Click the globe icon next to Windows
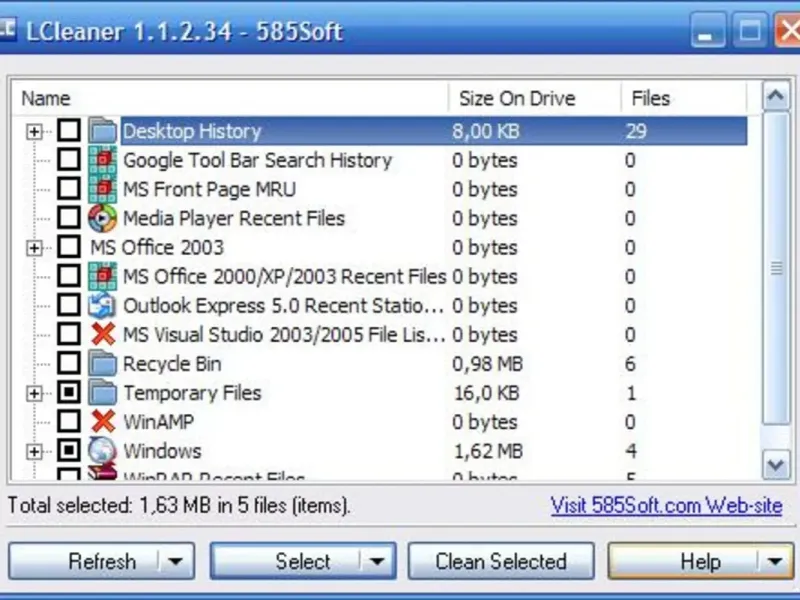The image size is (800, 600). [x=103, y=451]
